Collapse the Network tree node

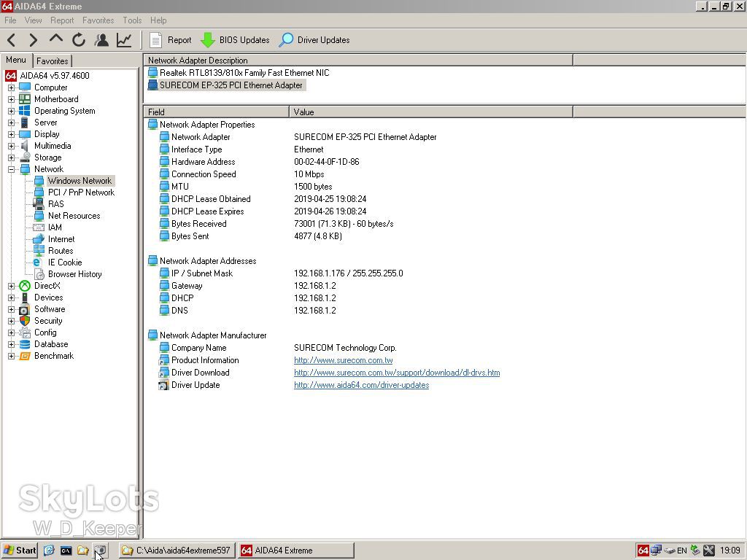11,169
